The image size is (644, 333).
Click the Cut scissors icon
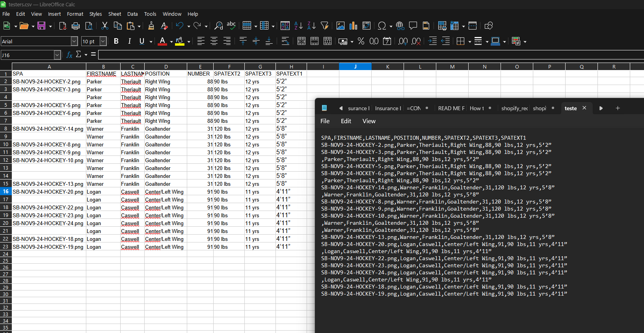pyautogui.click(x=105, y=26)
